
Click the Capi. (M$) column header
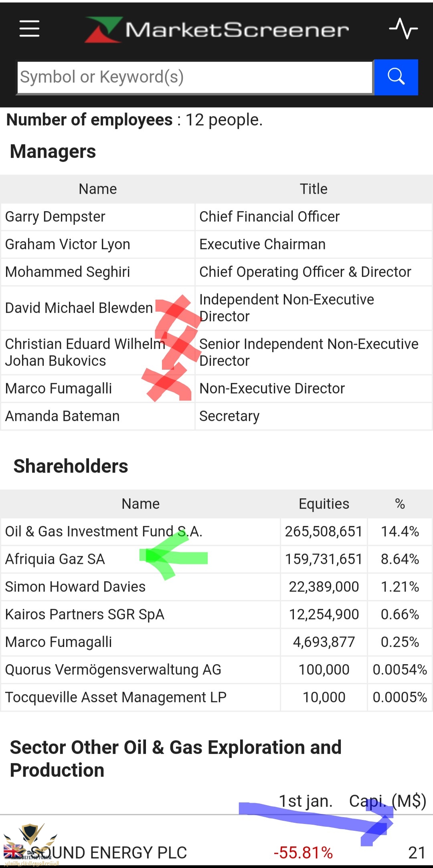(387, 801)
